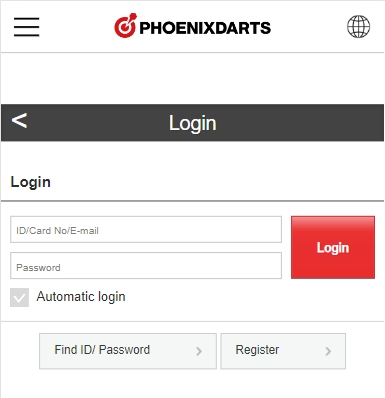
Task: Open the Register page
Action: [283, 351]
